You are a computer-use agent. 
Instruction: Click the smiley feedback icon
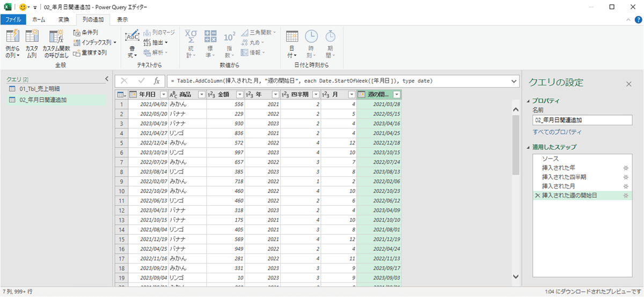pyautogui.click(x=22, y=7)
